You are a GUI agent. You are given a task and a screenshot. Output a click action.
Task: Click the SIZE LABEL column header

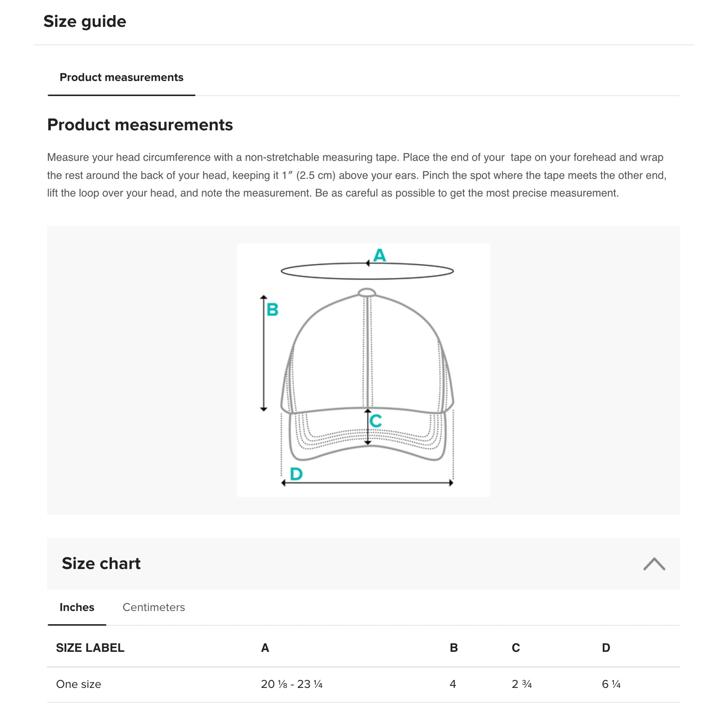90,648
